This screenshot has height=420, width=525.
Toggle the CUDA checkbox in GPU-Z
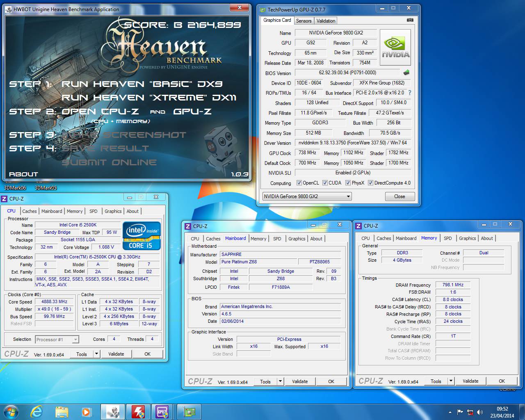(325, 183)
